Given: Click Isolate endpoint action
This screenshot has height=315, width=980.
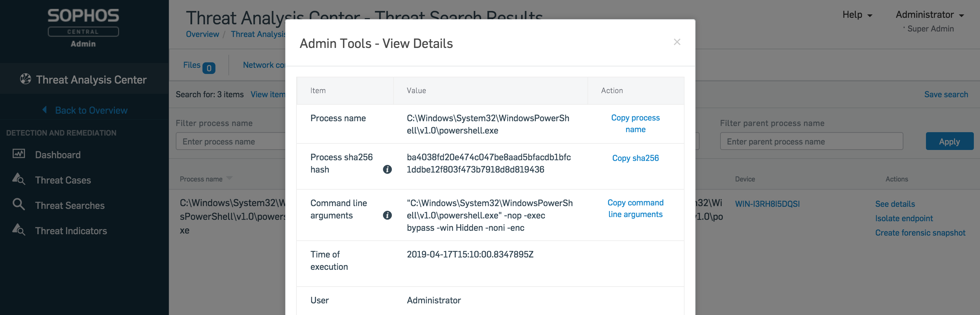Looking at the screenshot, I should (904, 218).
